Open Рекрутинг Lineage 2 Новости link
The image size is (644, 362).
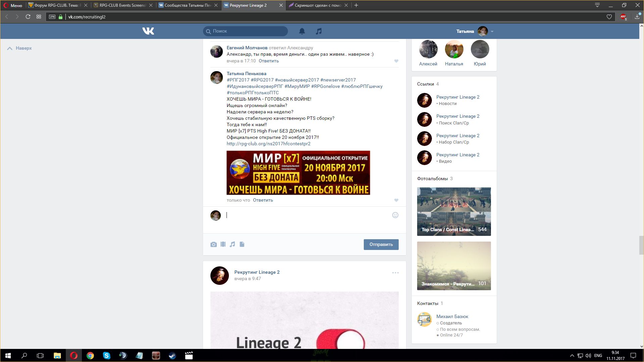(458, 97)
